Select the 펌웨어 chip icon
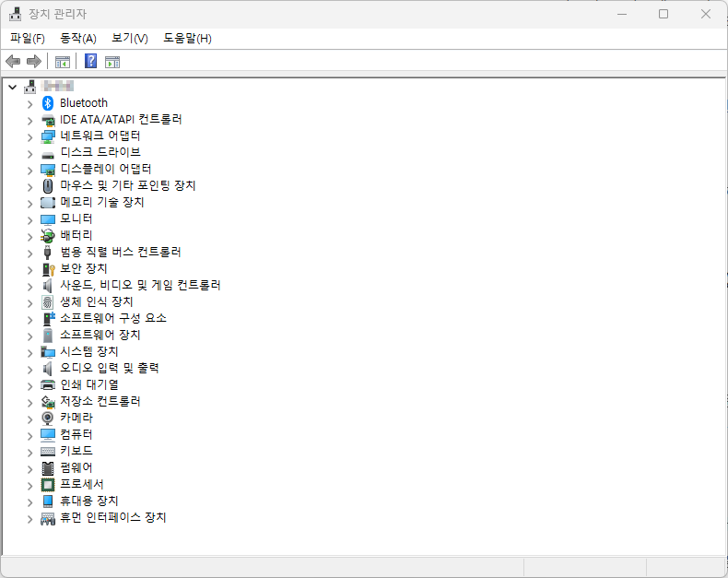The height and width of the screenshot is (578, 728). [47, 468]
